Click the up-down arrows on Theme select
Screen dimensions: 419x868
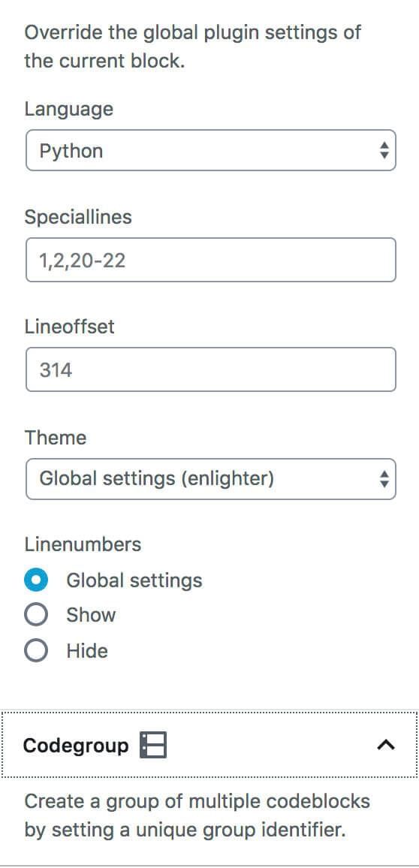click(x=384, y=479)
